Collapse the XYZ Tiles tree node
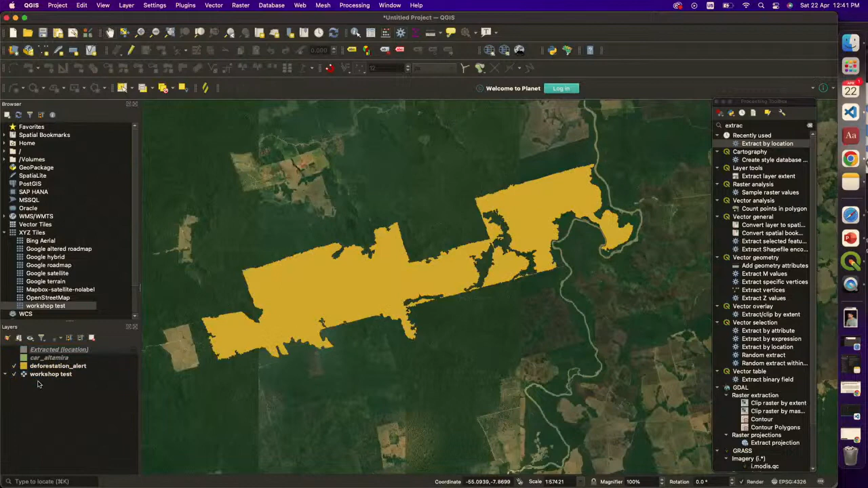This screenshot has height=488, width=868. [x=4, y=233]
